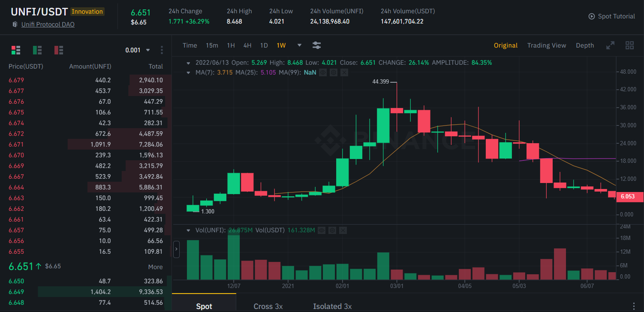
Task: Open the 0.001 price precision dropdown
Action: coord(138,50)
